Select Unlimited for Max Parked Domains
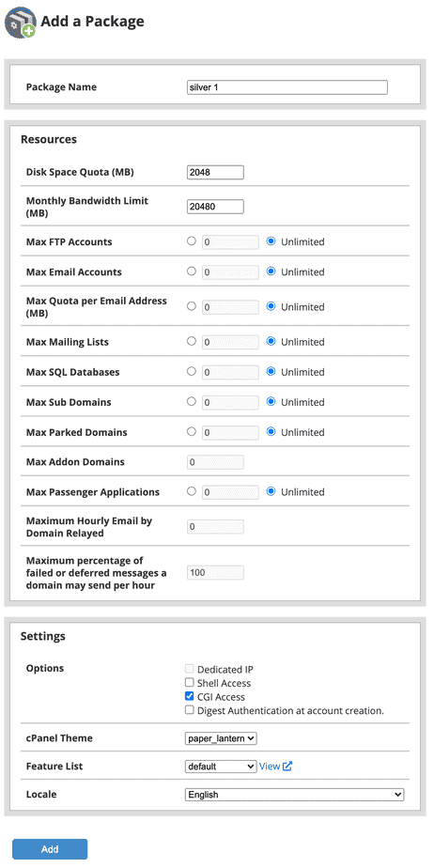 271,432
